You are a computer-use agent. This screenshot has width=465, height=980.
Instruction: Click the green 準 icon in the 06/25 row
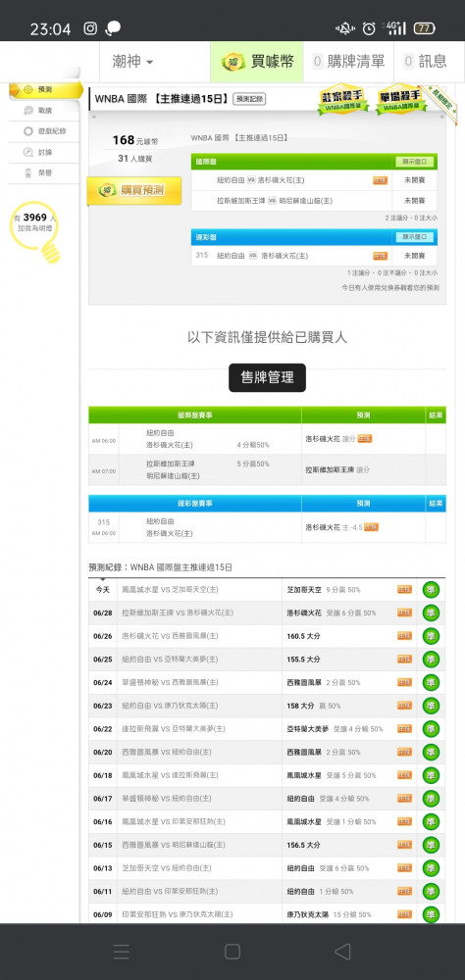point(431,660)
